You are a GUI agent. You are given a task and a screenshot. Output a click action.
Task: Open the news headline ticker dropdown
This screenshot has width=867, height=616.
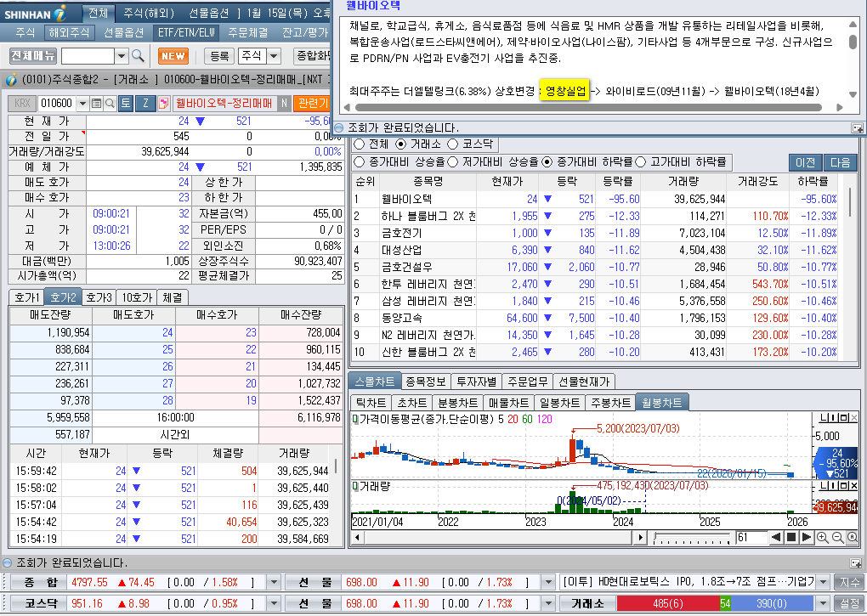[824, 582]
